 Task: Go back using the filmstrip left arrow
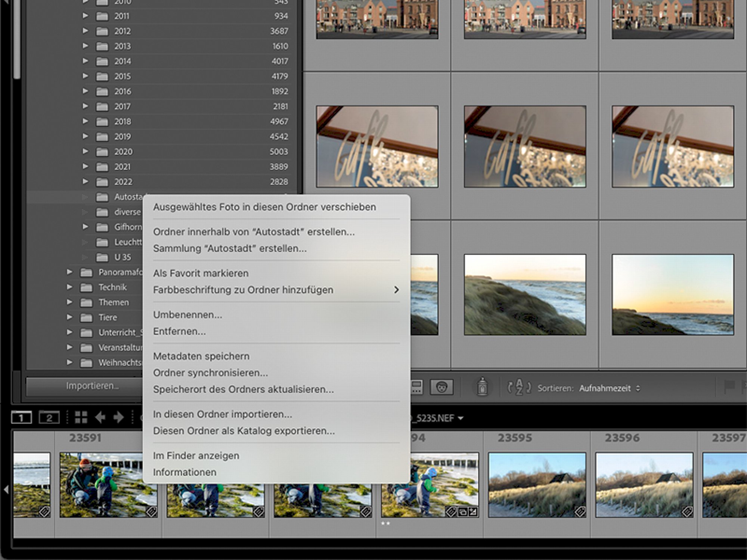tap(100, 417)
